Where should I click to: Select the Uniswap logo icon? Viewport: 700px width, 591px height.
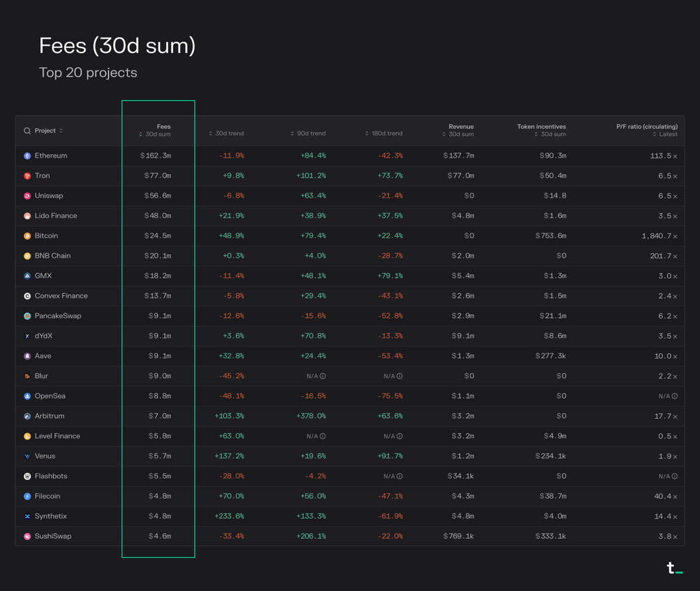point(26,195)
